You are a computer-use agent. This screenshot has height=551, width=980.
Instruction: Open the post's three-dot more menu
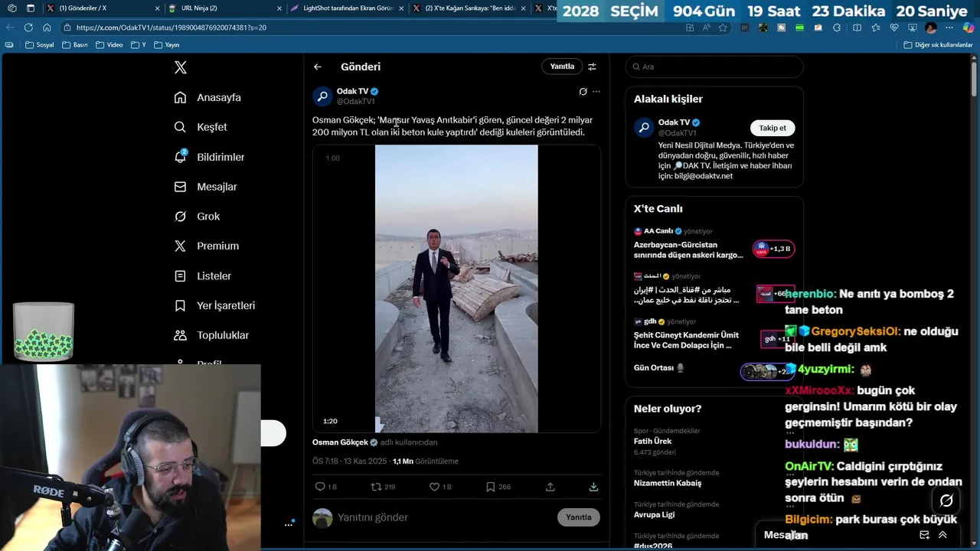pyautogui.click(x=596, y=91)
